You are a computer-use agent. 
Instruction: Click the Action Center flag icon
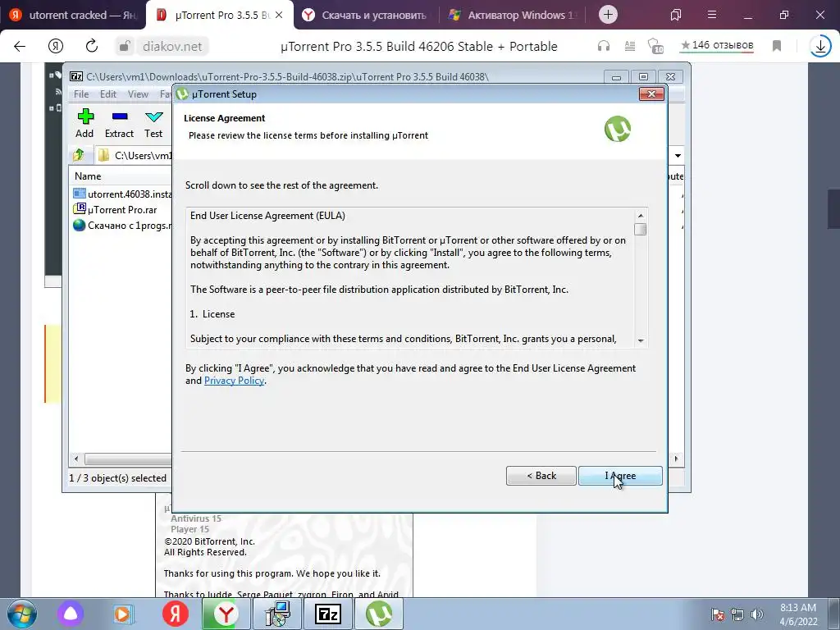[x=718, y=614]
